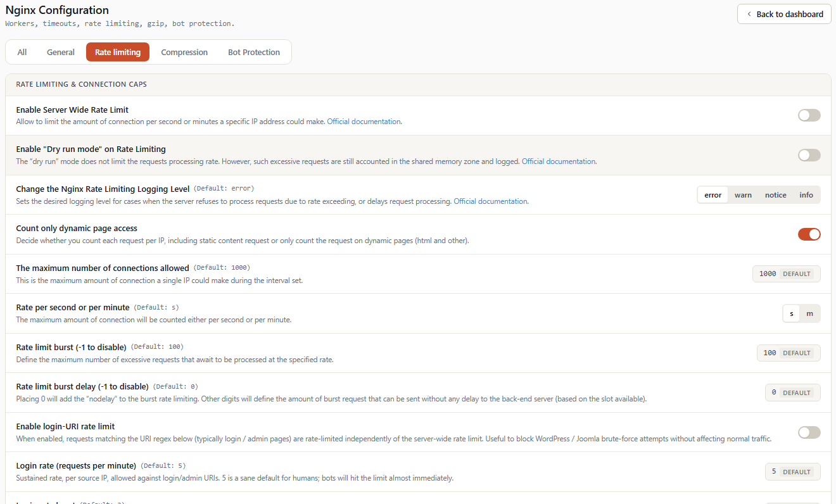The image size is (836, 504).
Task: Click the Back to dashboard button
Action: (x=784, y=14)
